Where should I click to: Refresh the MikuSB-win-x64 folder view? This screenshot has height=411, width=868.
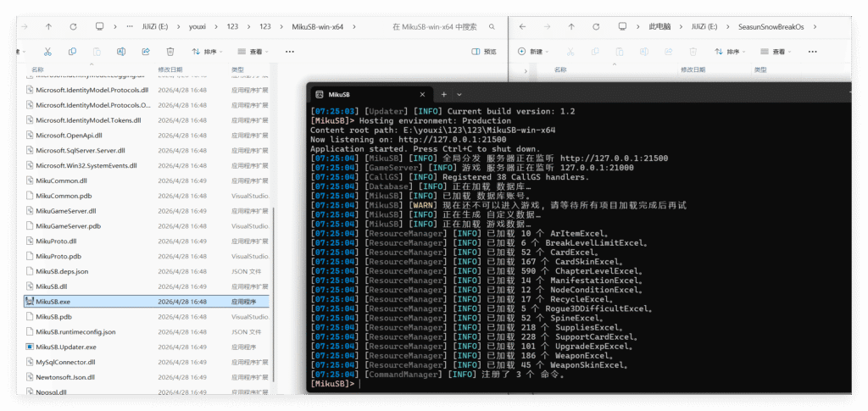(73, 26)
